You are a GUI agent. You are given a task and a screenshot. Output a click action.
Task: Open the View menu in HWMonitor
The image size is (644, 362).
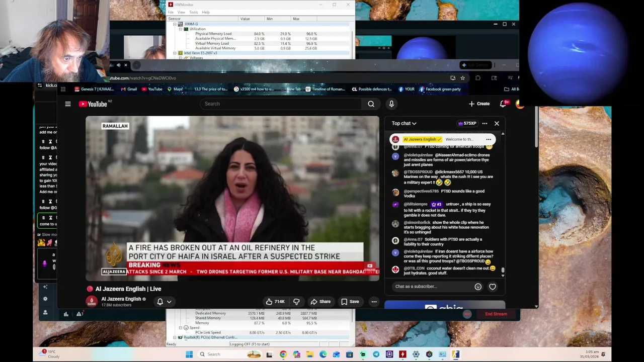point(181,12)
